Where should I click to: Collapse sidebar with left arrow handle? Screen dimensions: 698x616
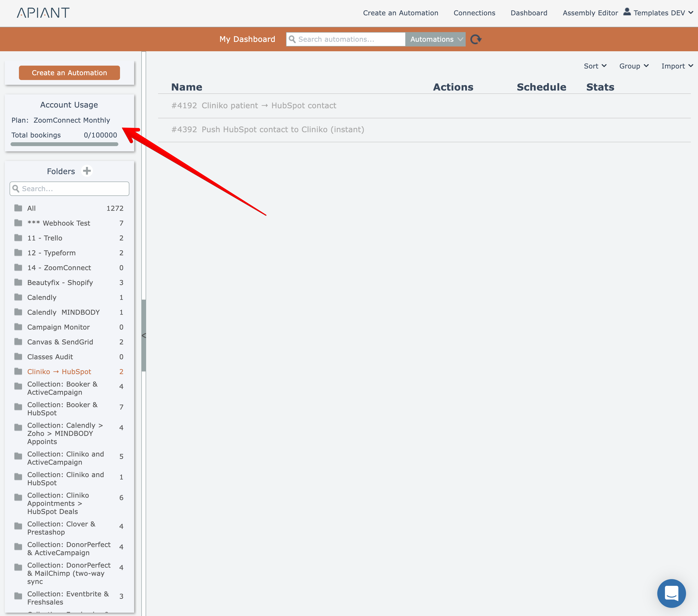point(144,335)
